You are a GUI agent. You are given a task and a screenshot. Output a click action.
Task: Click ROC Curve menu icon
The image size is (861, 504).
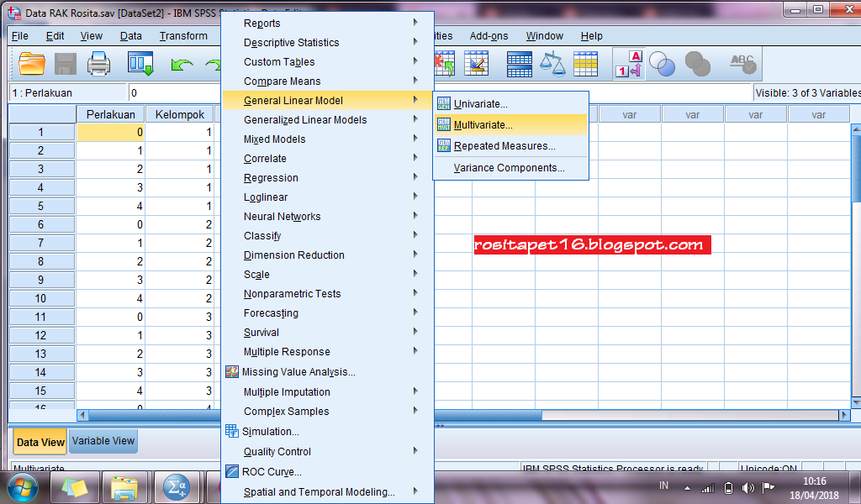click(232, 471)
